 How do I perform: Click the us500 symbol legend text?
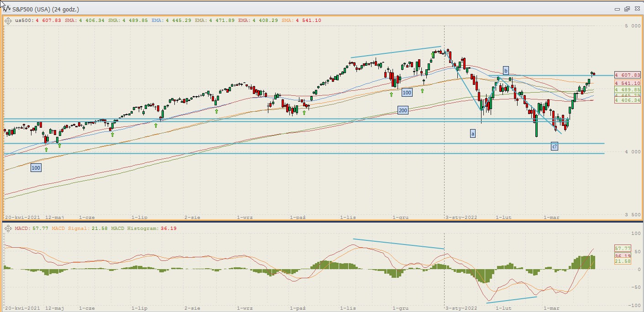click(24, 20)
